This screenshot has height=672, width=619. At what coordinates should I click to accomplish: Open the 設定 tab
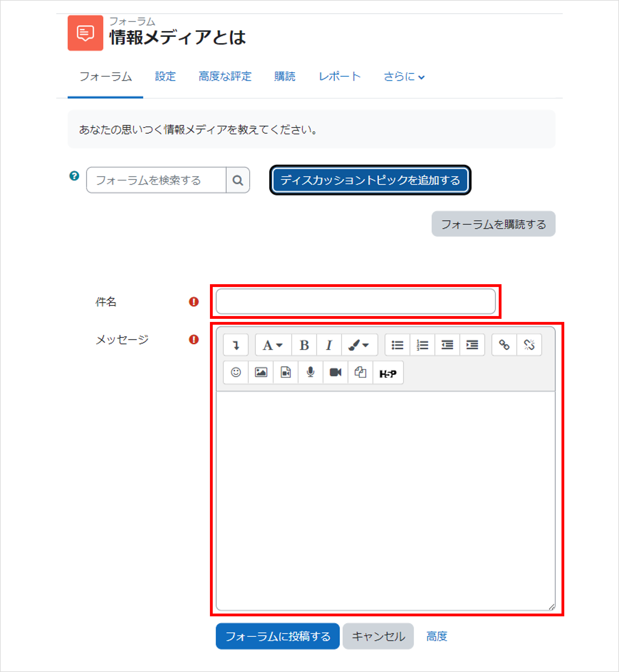point(165,77)
